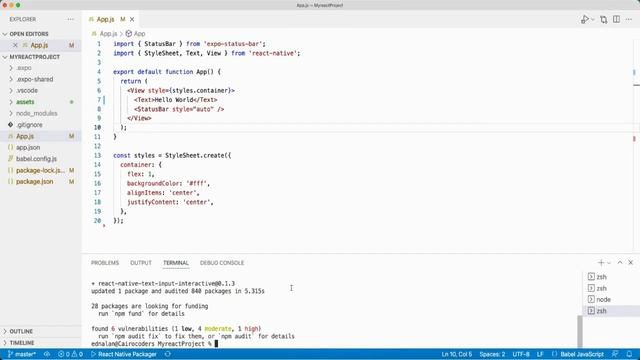The height and width of the screenshot is (360, 640).
Task: Open app.json file
Action: tap(28, 147)
